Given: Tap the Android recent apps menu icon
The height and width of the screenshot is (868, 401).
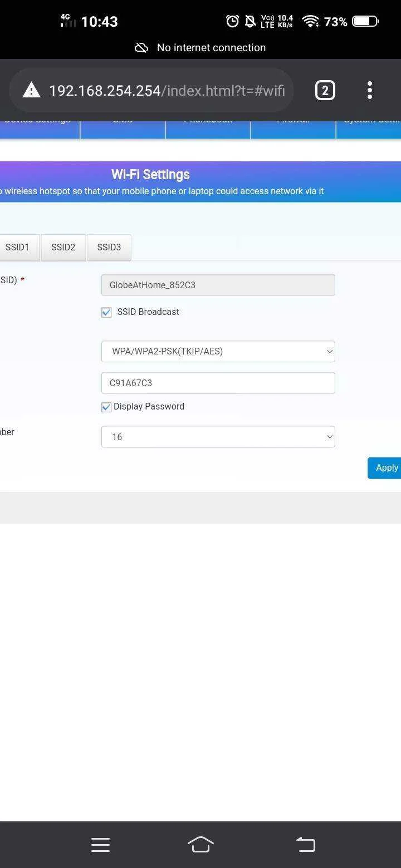Looking at the screenshot, I should pyautogui.click(x=100, y=845).
